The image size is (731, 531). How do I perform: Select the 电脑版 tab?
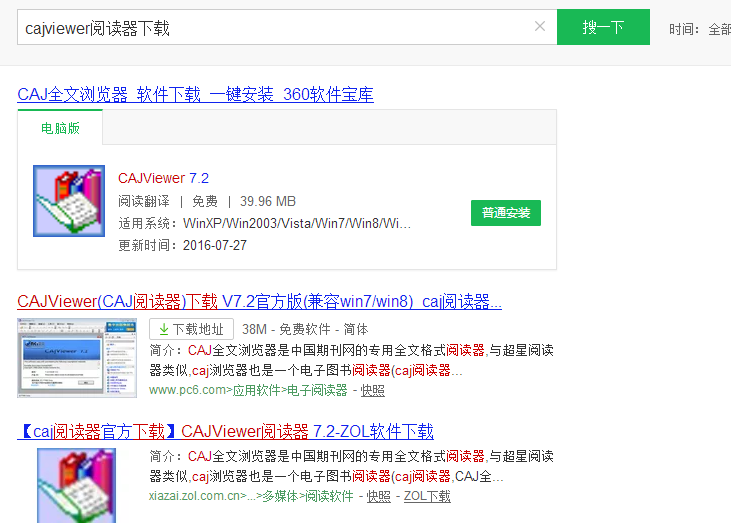(x=60, y=128)
